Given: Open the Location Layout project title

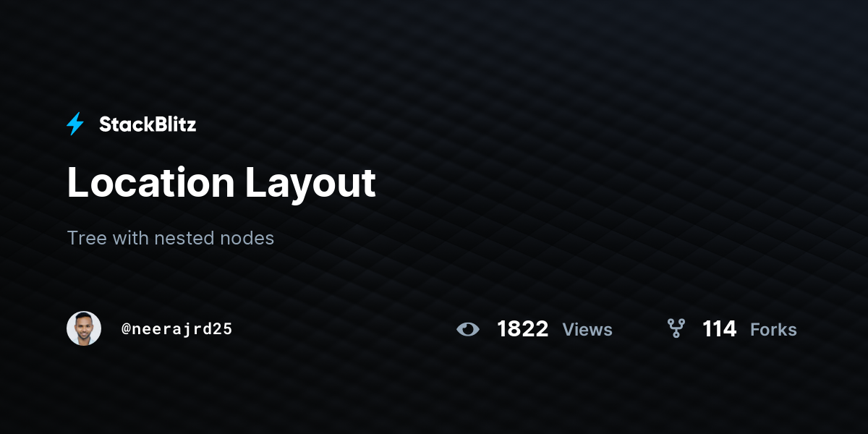Looking at the screenshot, I should (x=221, y=183).
